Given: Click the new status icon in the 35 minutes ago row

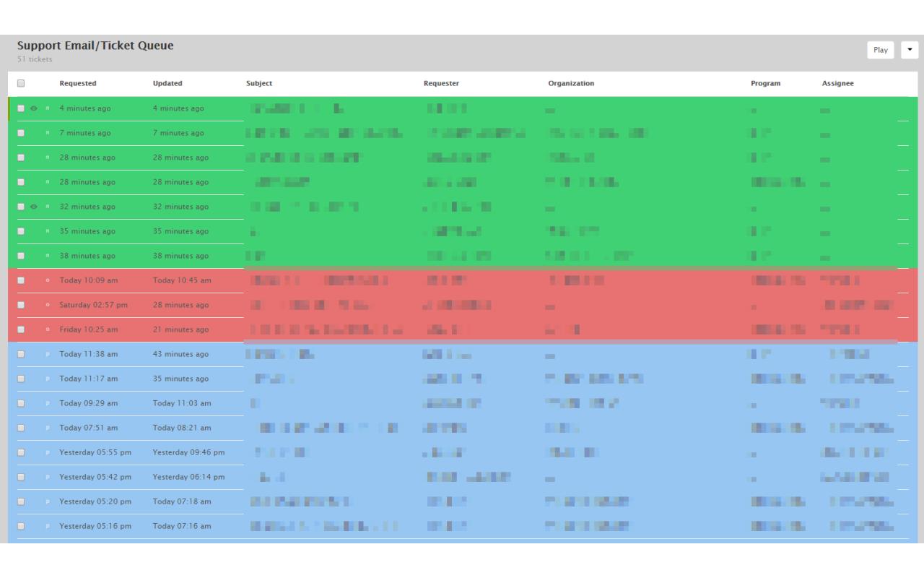Looking at the screenshot, I should [48, 231].
